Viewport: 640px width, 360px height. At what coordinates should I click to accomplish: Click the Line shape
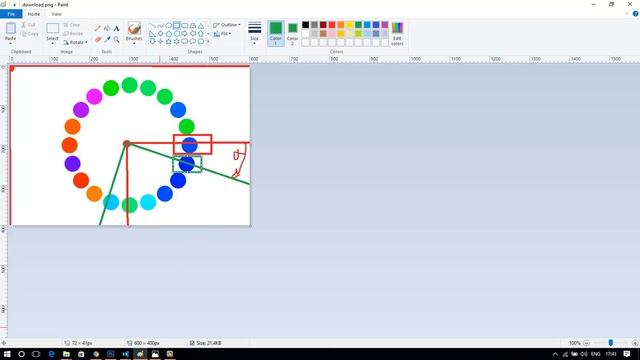tap(152, 25)
